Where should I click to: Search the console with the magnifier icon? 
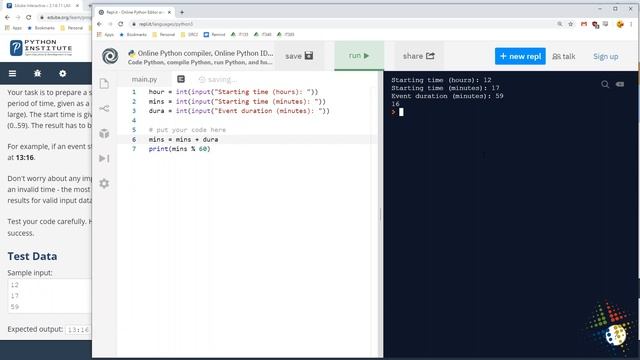tap(605, 84)
